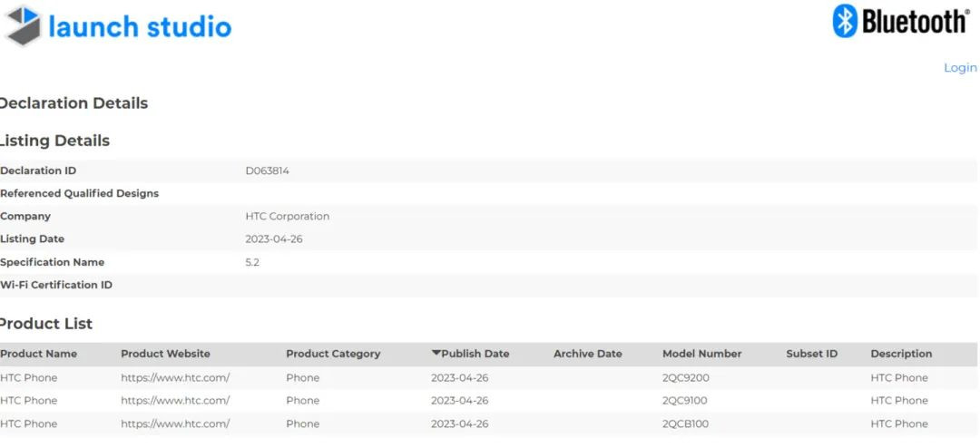Click the Bluetooth logo icon
The height and width of the screenshot is (448, 980).
pyautogui.click(x=845, y=21)
